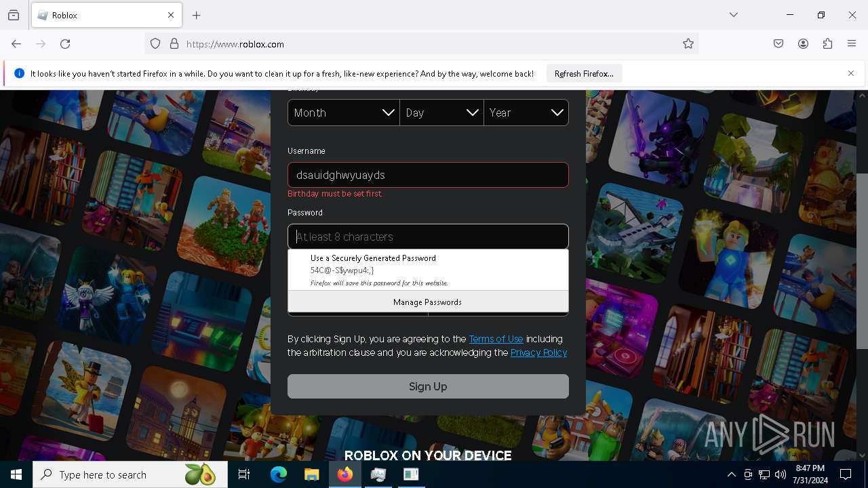Open extensions puzzle icon
The height and width of the screenshot is (488, 868).
pyautogui.click(x=827, y=44)
